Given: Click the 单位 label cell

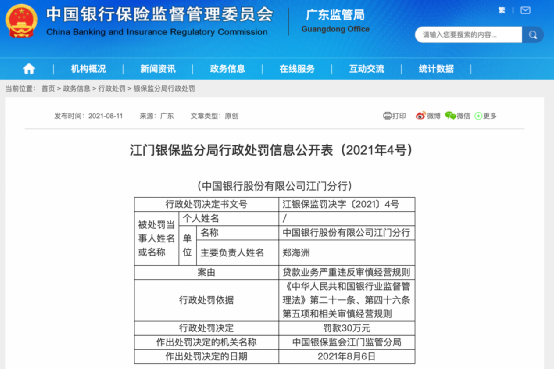Looking at the screenshot, I should pos(187,246).
